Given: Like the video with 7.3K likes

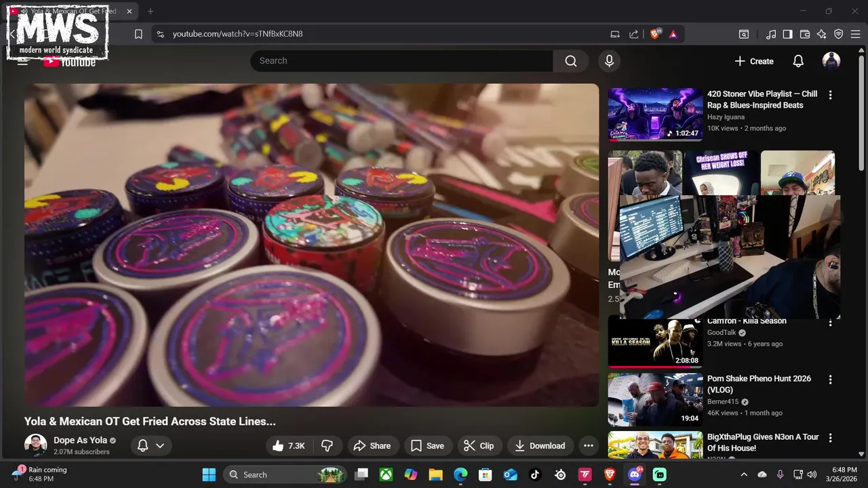Looking at the screenshot, I should [x=289, y=445].
